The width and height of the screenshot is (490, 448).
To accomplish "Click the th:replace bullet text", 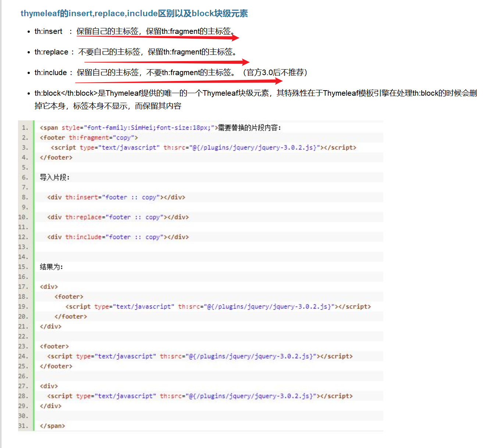I will click(x=136, y=52).
